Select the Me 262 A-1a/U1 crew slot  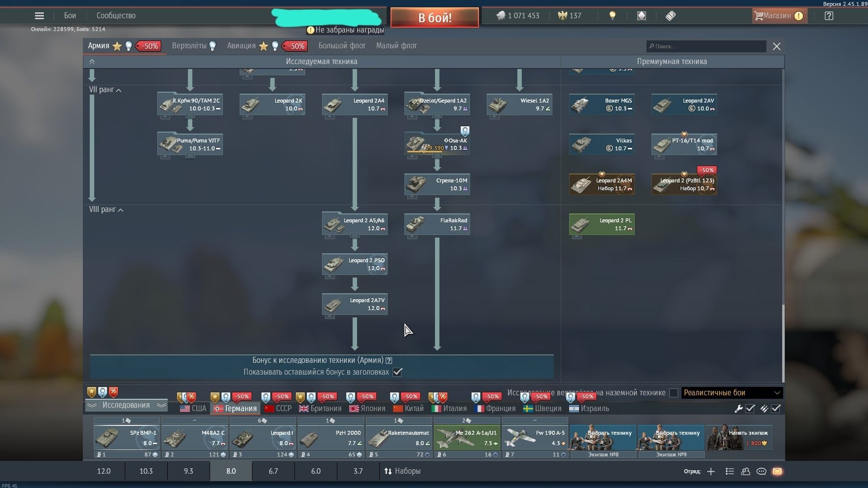point(467,438)
